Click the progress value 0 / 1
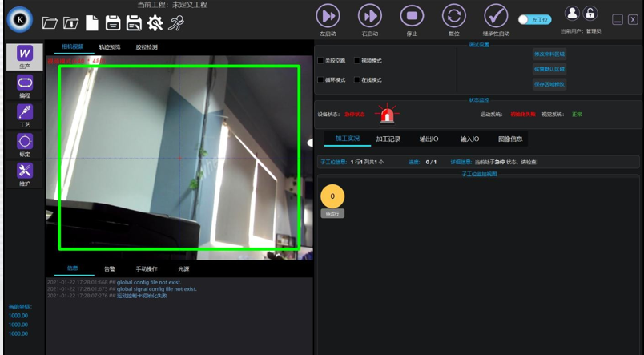The height and width of the screenshot is (355, 644). (x=431, y=163)
